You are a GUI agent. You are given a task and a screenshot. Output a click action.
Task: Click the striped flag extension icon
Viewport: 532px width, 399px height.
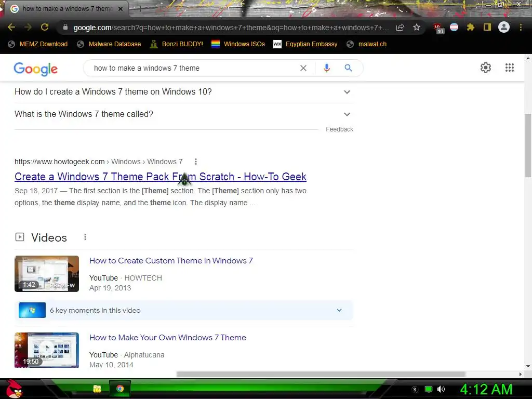pos(454,27)
